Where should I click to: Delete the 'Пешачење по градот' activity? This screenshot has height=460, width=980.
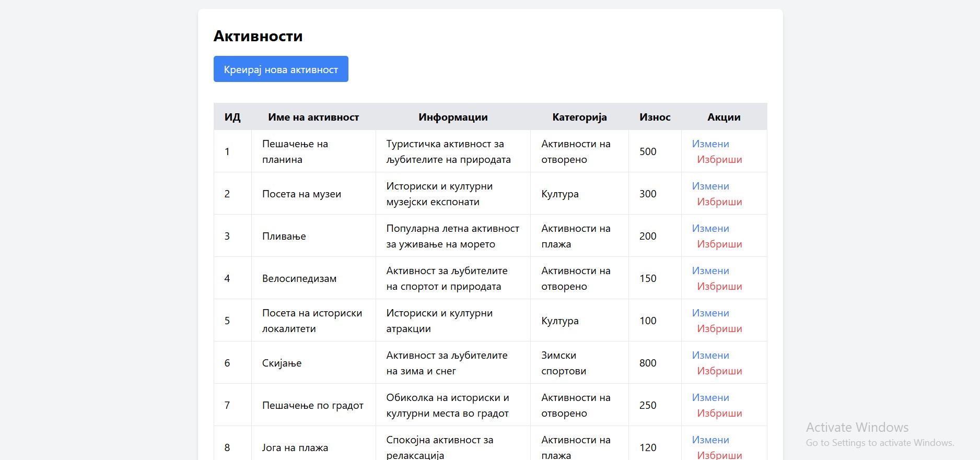pyautogui.click(x=719, y=414)
